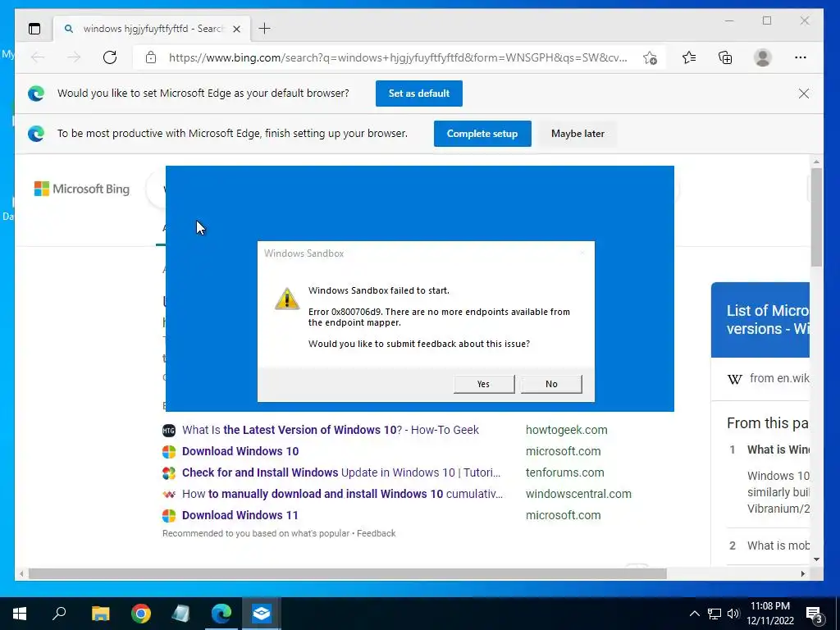This screenshot has width=840, height=630.
Task: Switch to Windows Sandbox taskbar icon
Action: (x=262, y=614)
